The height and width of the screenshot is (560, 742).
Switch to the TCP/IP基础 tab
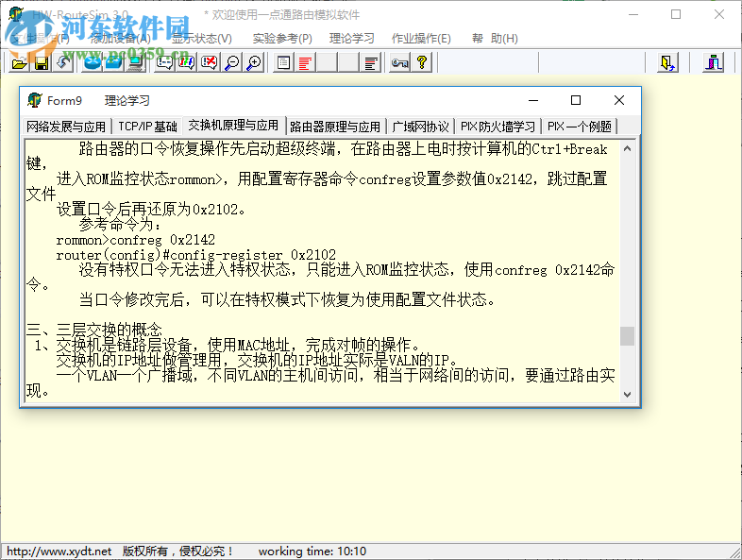pos(147,127)
